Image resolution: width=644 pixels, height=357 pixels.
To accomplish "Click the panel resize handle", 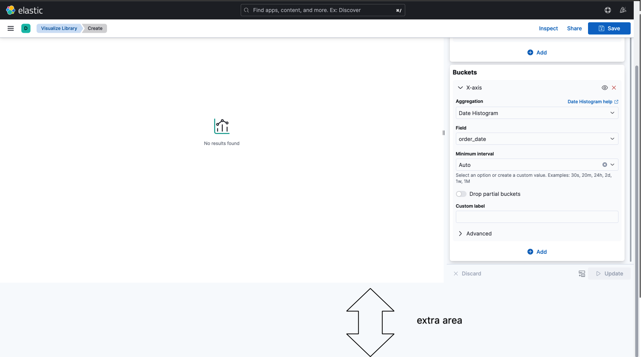I will pyautogui.click(x=444, y=133).
